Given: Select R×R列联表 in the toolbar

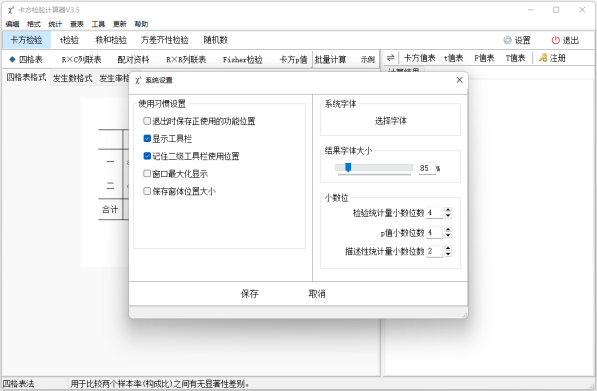Looking at the screenshot, I should click(186, 59).
